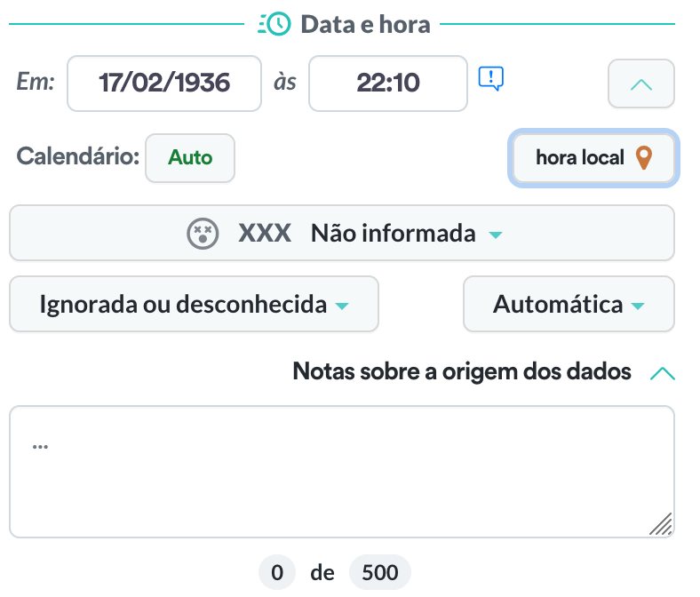Collapse the notes section with its chevron

pyautogui.click(x=662, y=372)
